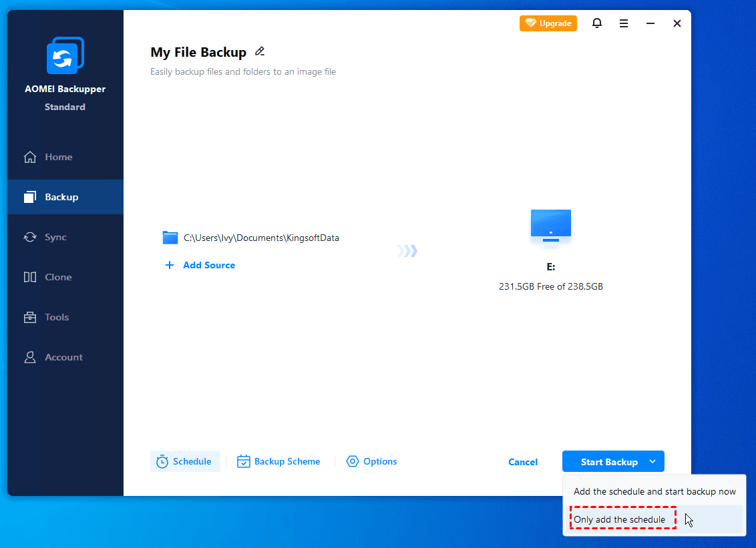Minimize the Backupper window

tap(650, 23)
